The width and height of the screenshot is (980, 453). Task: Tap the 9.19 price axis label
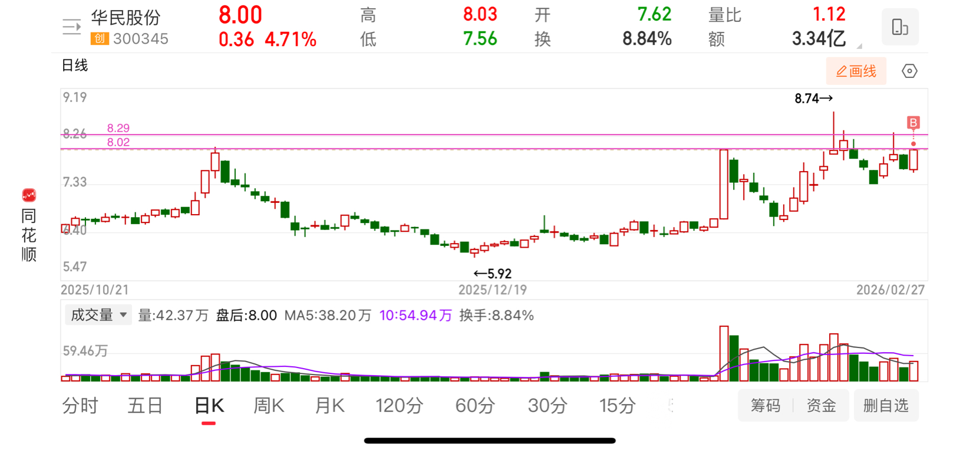point(75,97)
